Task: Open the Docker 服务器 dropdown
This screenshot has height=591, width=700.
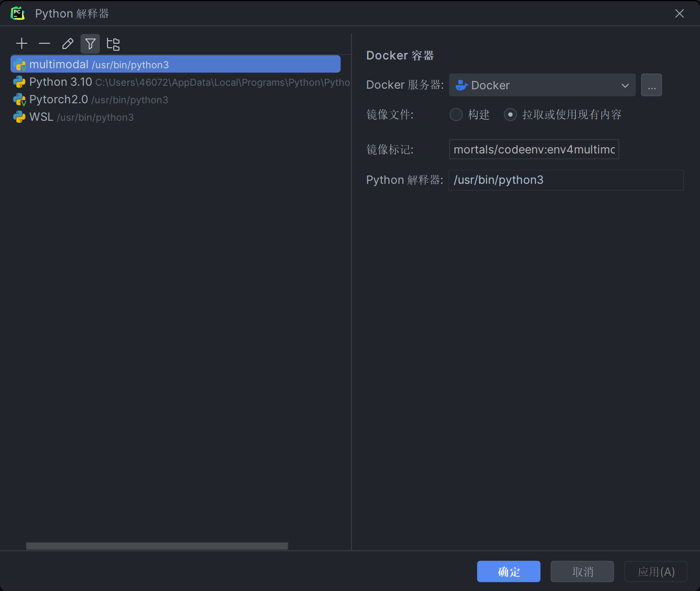Action: [x=542, y=85]
